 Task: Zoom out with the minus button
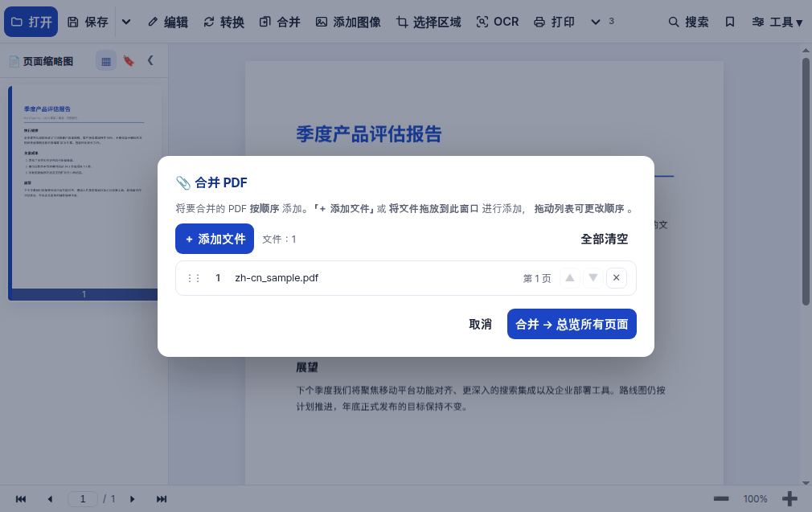tap(721, 498)
